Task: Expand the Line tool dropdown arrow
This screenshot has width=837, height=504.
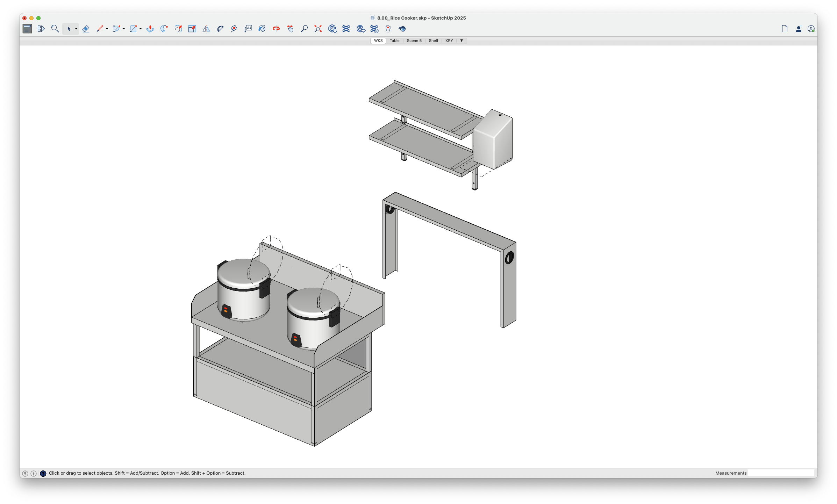Action: point(107,29)
